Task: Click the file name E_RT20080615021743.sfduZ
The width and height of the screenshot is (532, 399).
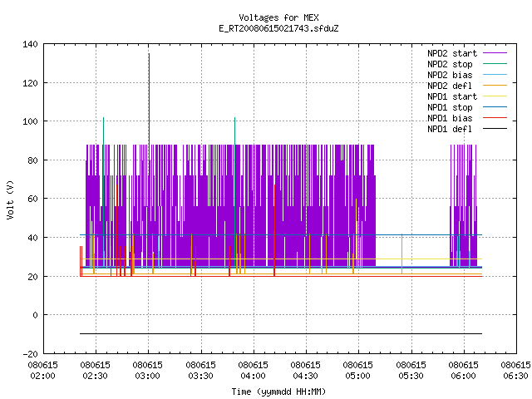Action: (x=278, y=28)
